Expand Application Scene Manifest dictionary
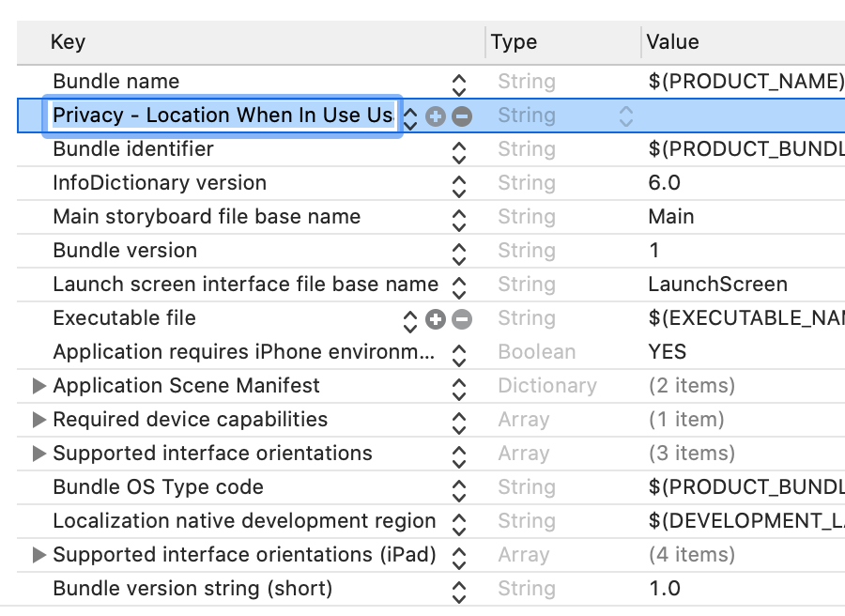The image size is (845, 616). click(x=39, y=386)
